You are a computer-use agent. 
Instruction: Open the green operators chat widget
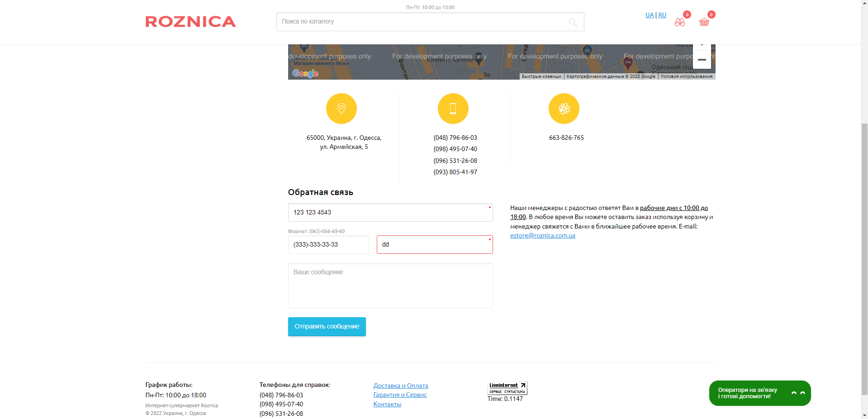click(759, 393)
